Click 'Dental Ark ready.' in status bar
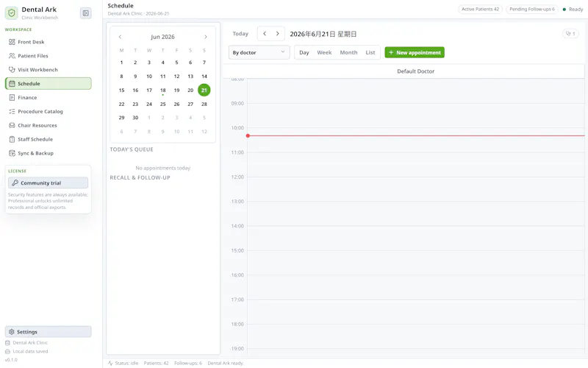The image size is (588, 368). (226, 363)
